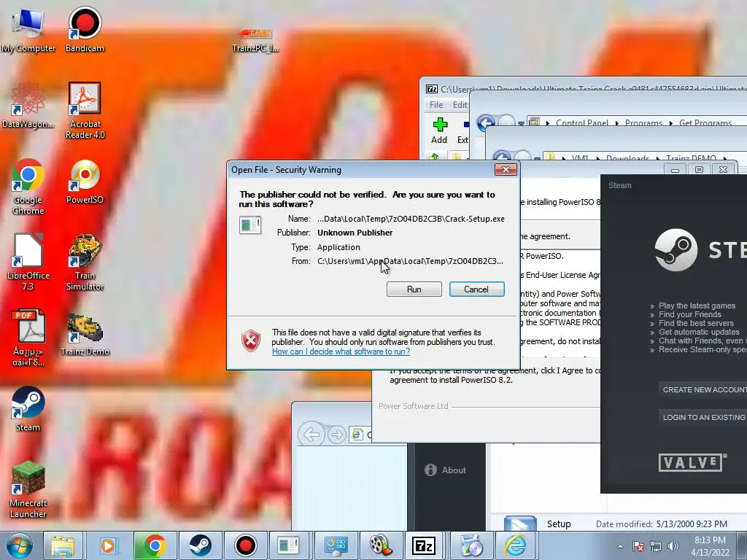Switch to PowerISO installer taskbar item

coord(471,545)
